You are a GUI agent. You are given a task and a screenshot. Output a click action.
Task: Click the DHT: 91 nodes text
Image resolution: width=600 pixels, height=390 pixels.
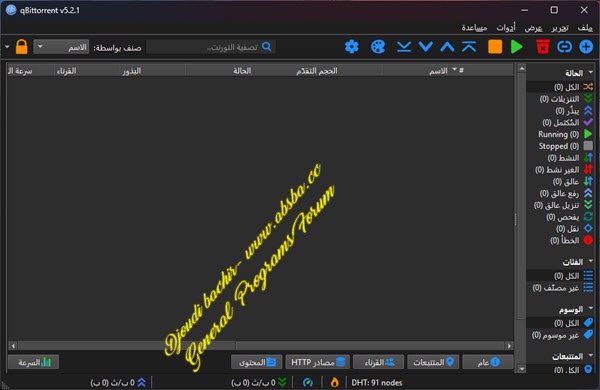click(377, 382)
